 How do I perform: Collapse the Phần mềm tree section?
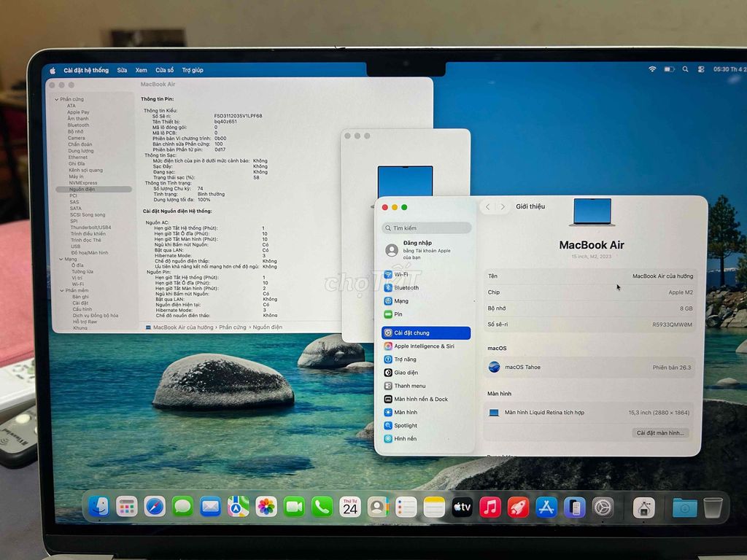tap(62, 290)
